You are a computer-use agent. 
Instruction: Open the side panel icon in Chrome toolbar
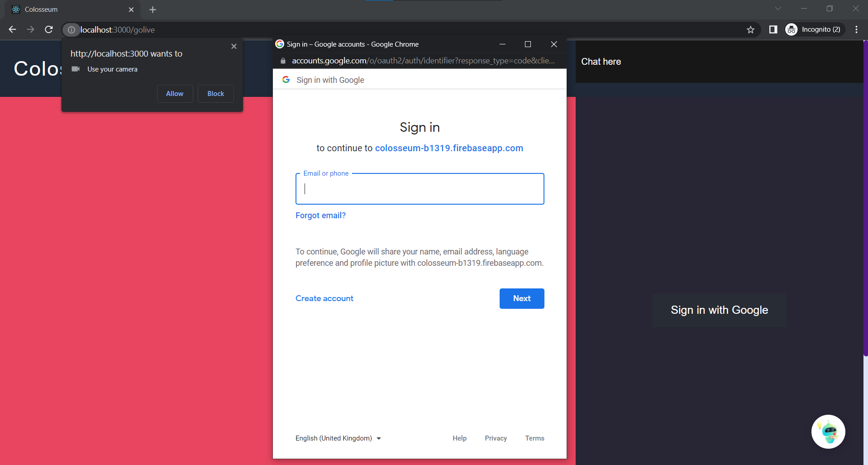pyautogui.click(x=773, y=29)
